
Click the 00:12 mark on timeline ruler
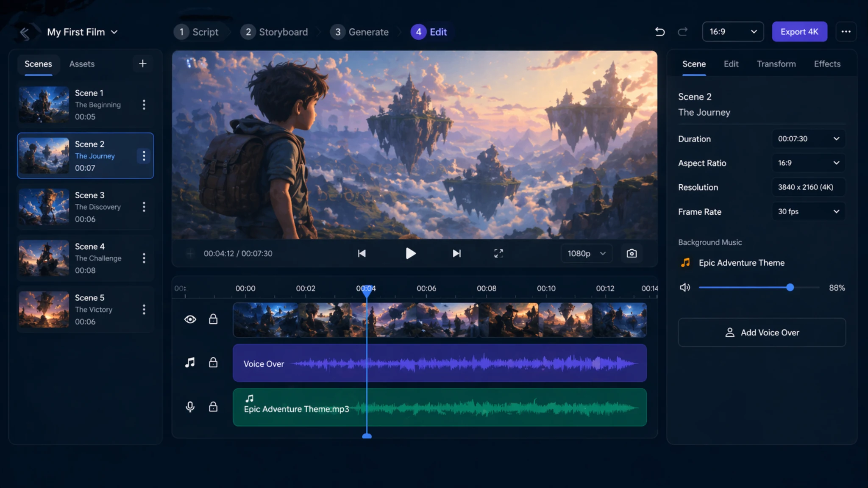coord(605,288)
